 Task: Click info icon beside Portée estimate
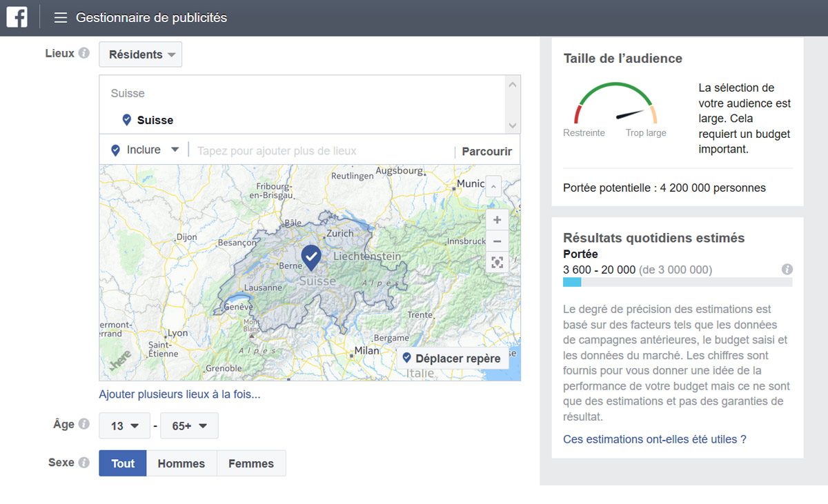click(x=787, y=270)
